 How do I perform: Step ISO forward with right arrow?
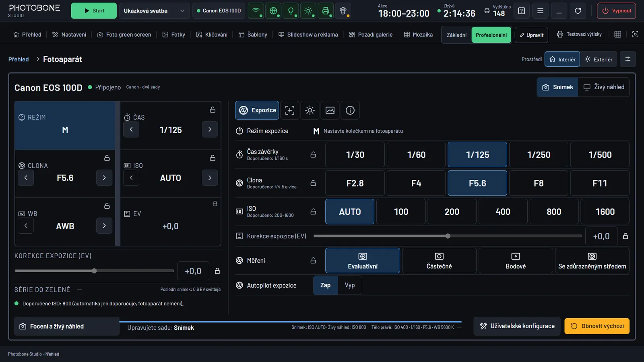[210, 178]
